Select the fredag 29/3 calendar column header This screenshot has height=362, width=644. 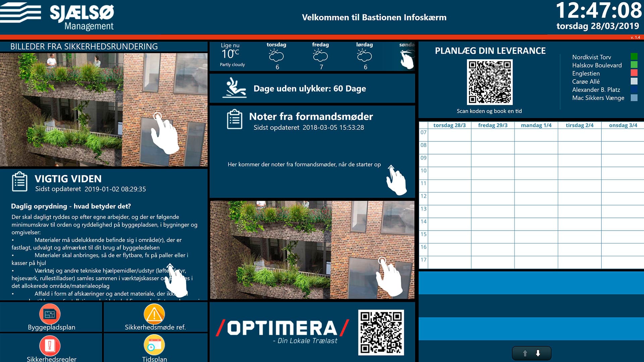coord(493,125)
